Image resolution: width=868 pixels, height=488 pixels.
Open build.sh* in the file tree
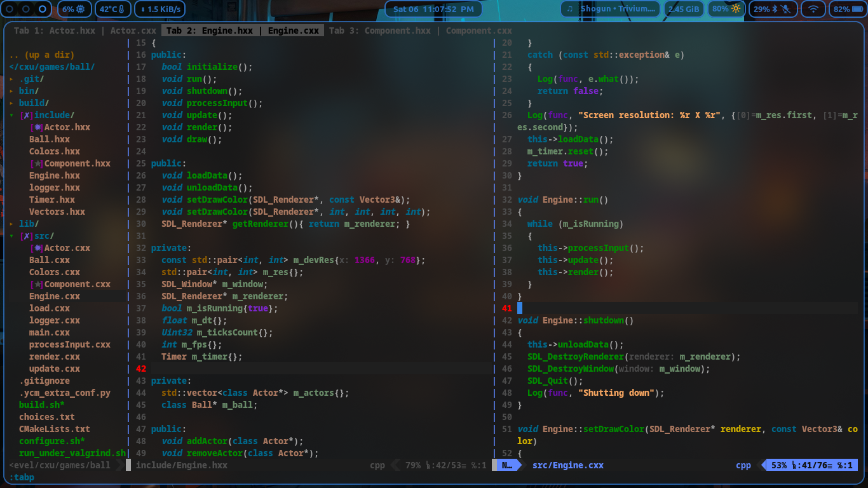[x=42, y=405]
